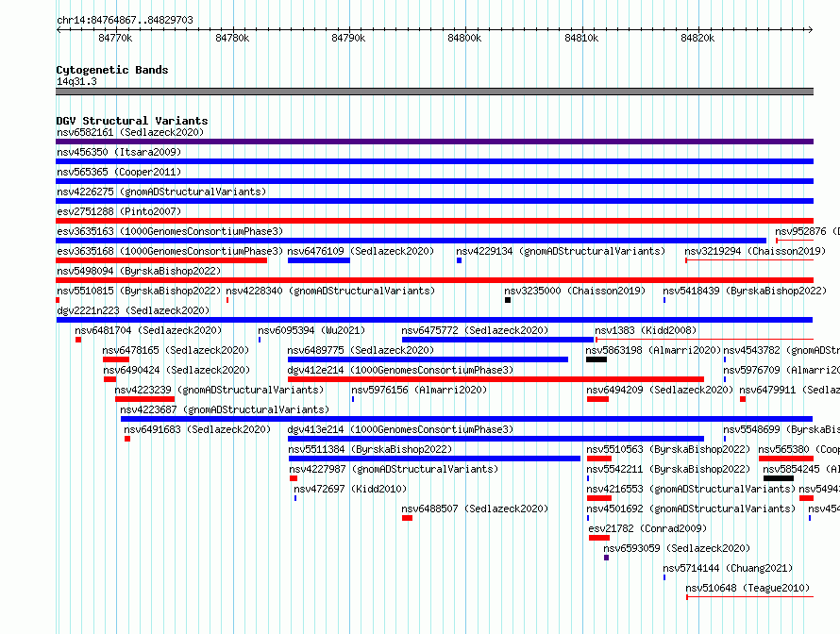This screenshot has height=634, width=840.
Task: Open nsv4501692 (gnomADStructuralVariants) label
Action: point(691,509)
